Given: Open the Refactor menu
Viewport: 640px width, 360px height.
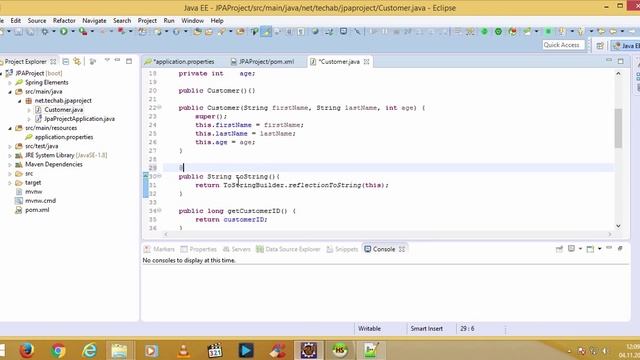Looking at the screenshot, I should [x=64, y=20].
